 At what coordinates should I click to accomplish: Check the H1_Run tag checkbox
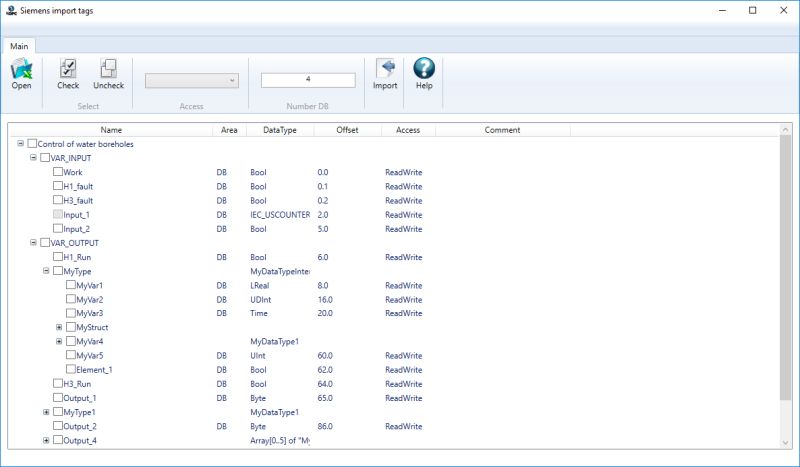(x=58, y=257)
